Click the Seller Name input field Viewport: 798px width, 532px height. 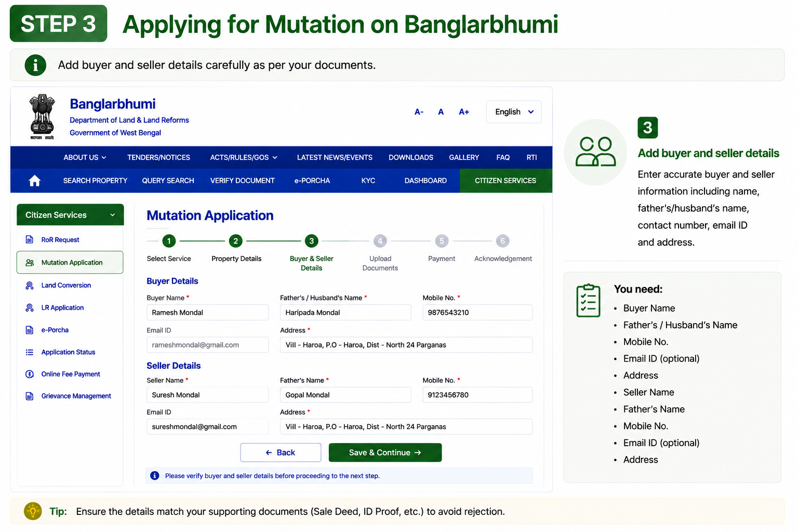point(207,395)
